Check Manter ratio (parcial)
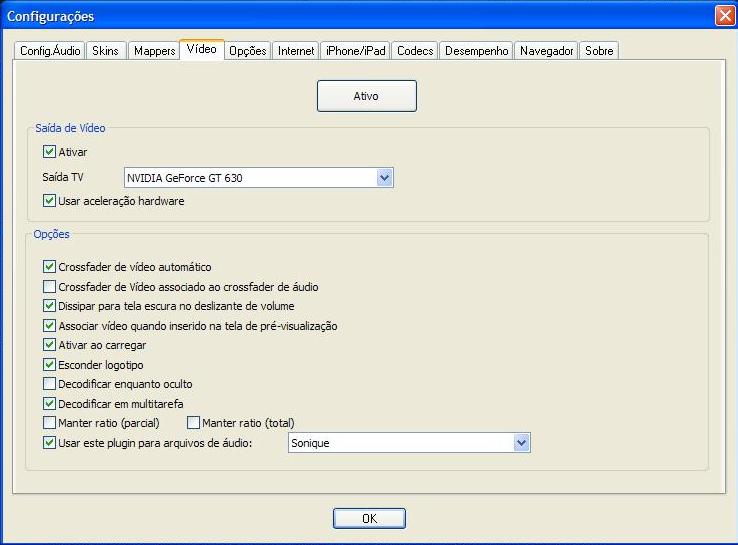 [x=49, y=423]
